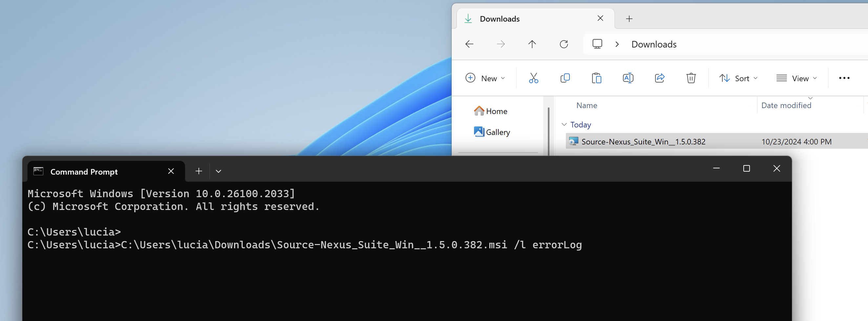
Task: Click the Paste clipboard icon
Action: (596, 78)
